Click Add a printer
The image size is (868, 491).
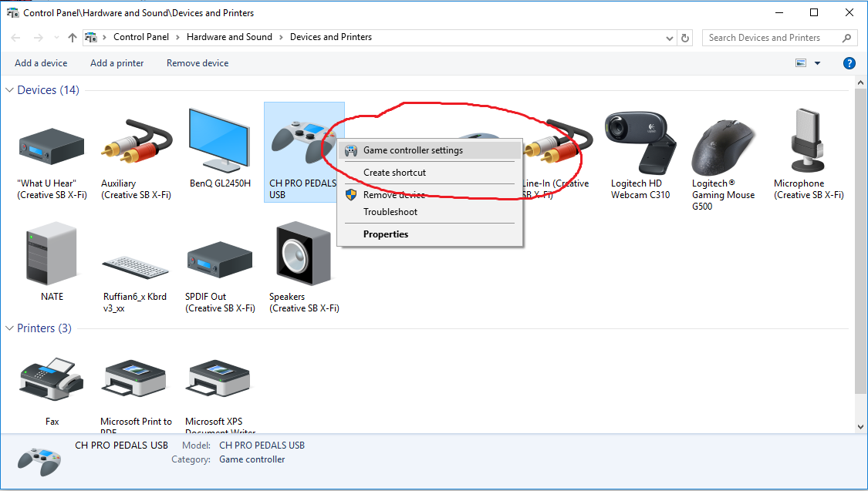(117, 63)
